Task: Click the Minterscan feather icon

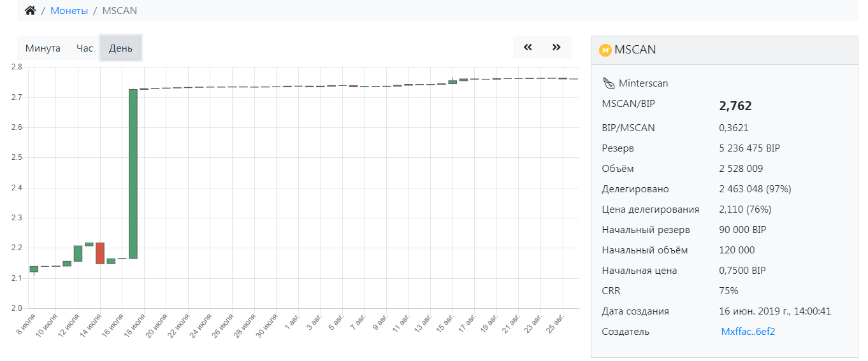Action: 608,83
